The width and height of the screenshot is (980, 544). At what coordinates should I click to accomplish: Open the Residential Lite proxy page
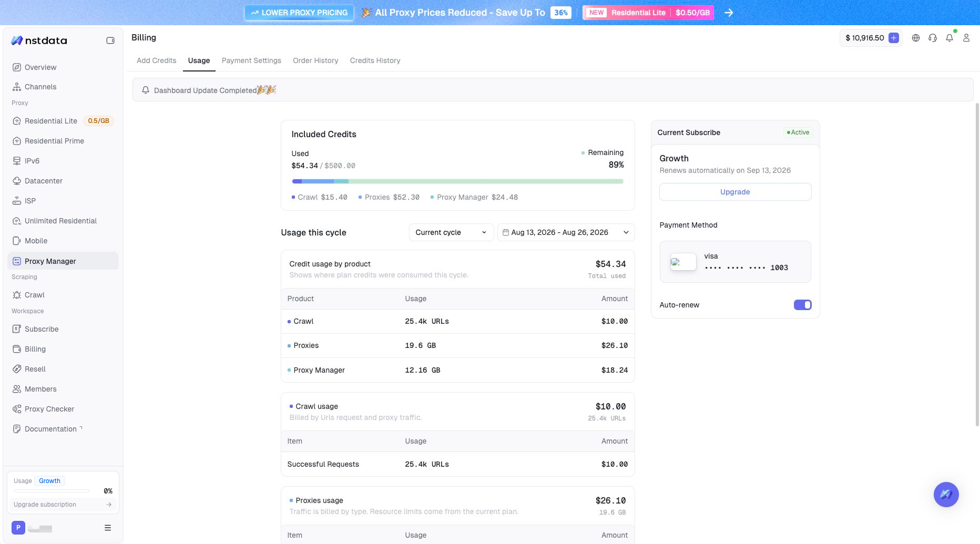tap(63, 121)
